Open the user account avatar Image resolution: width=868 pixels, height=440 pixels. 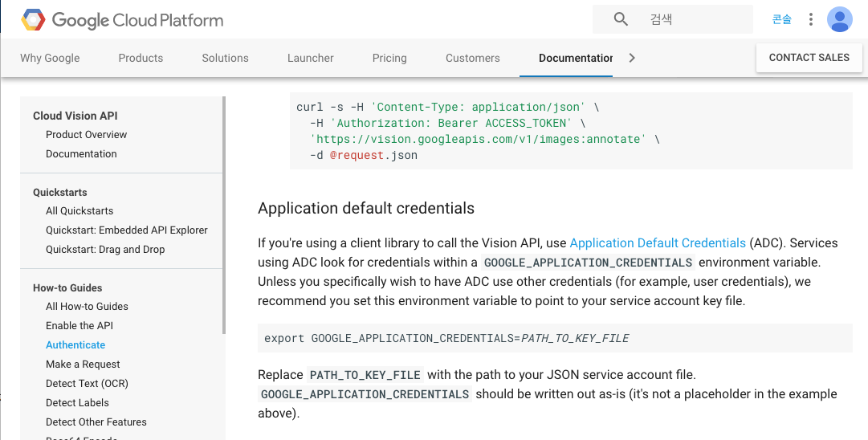tap(839, 19)
